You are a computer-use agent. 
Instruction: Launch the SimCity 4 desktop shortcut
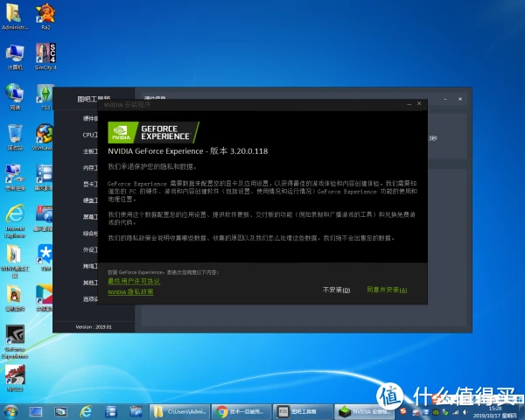45,57
